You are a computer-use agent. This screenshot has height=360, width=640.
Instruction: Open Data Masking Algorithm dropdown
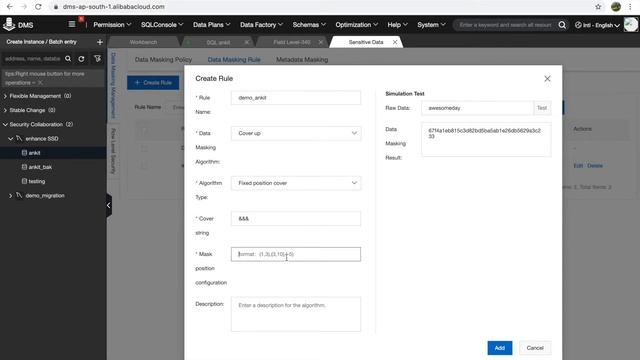pos(296,133)
